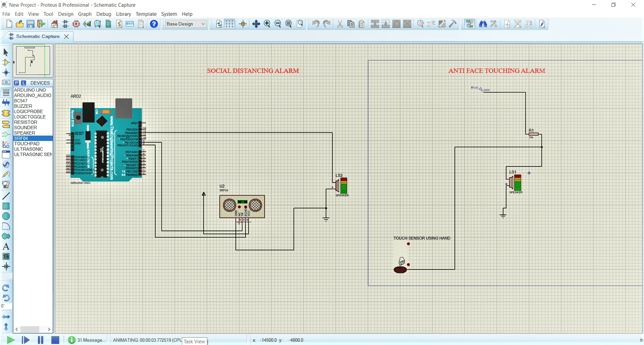The width and height of the screenshot is (644, 345).
Task: Create a new project with the blank-page icon
Action: 9,24
